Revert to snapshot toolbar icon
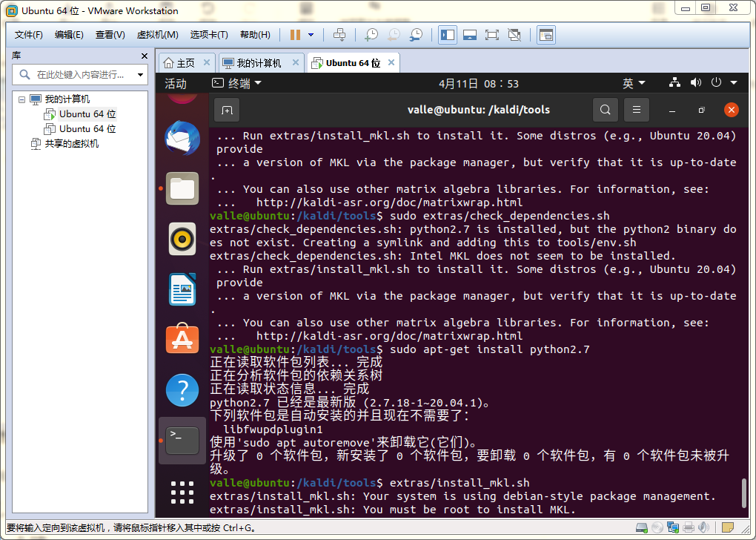The width and height of the screenshot is (756, 540). (x=394, y=35)
